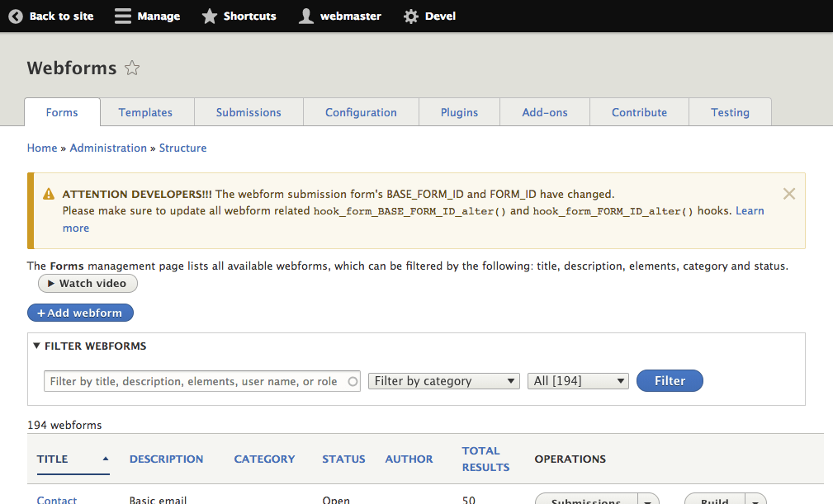This screenshot has width=833, height=504.
Task: Click the webmaster user account icon
Action: pyautogui.click(x=305, y=16)
